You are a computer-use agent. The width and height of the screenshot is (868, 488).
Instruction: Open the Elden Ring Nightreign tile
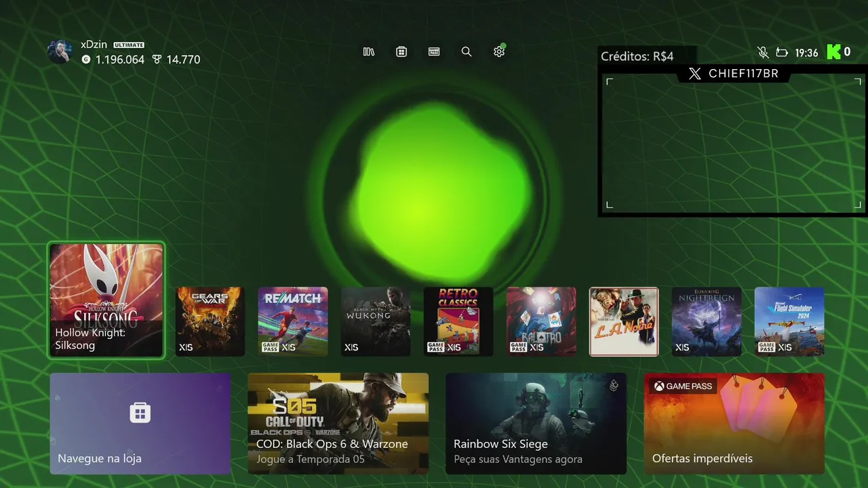(707, 321)
